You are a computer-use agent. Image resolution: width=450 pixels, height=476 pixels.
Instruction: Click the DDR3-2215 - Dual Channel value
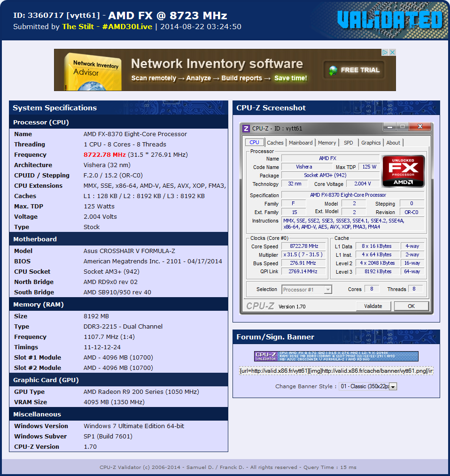pos(123,327)
